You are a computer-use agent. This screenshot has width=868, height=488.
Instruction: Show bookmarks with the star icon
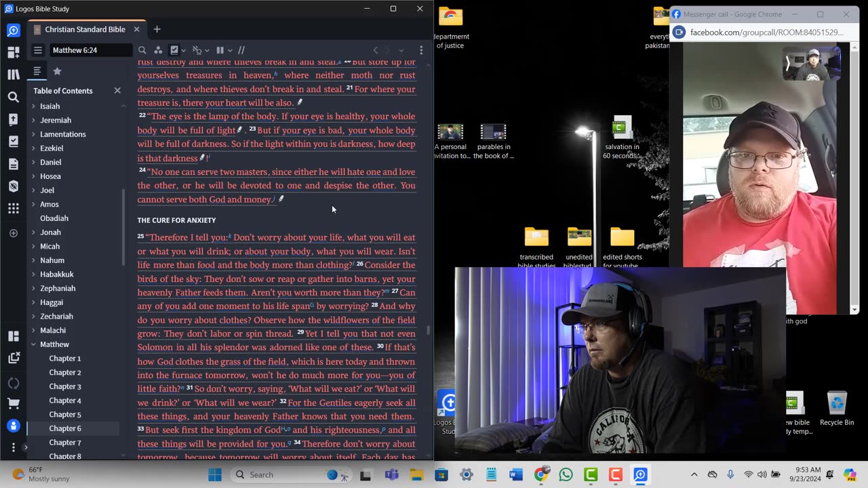pos(57,71)
